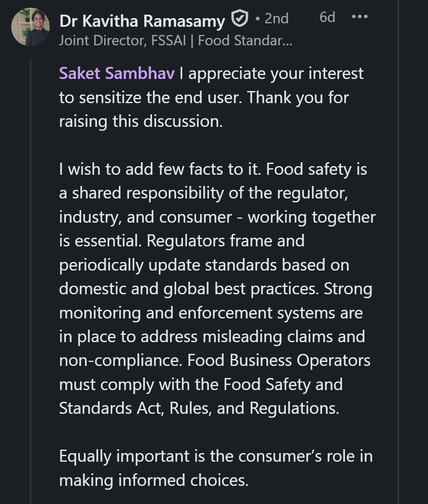Click the words "Food Business Operators"

point(279,360)
